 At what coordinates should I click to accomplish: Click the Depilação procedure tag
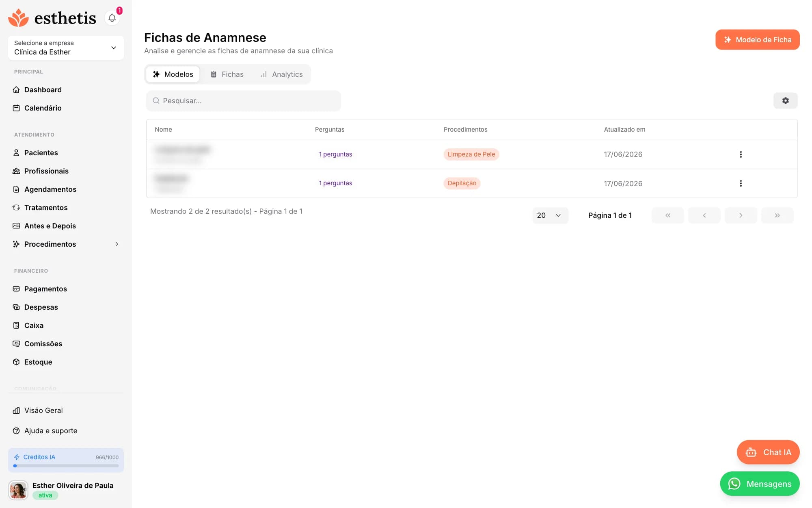tap(462, 183)
